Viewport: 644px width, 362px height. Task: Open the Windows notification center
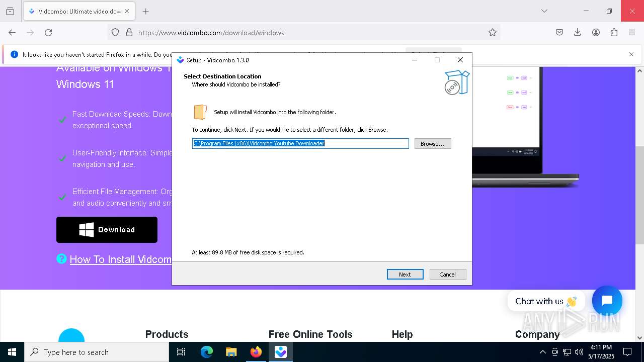click(x=627, y=352)
